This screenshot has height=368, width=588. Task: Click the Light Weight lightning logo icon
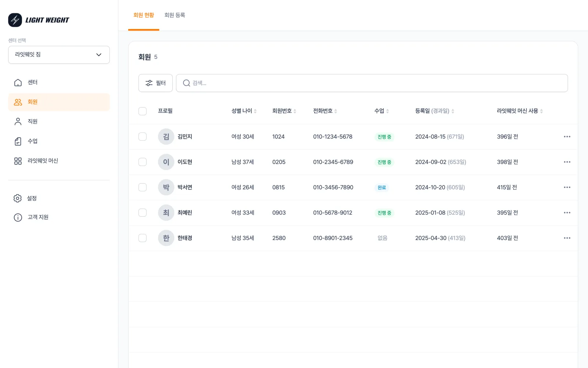(x=15, y=20)
